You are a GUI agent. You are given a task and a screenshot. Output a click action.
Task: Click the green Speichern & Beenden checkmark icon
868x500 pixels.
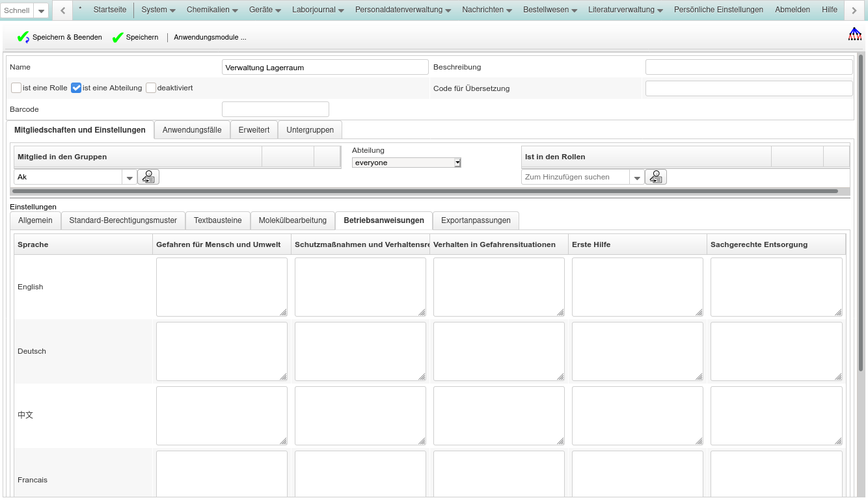tap(23, 38)
